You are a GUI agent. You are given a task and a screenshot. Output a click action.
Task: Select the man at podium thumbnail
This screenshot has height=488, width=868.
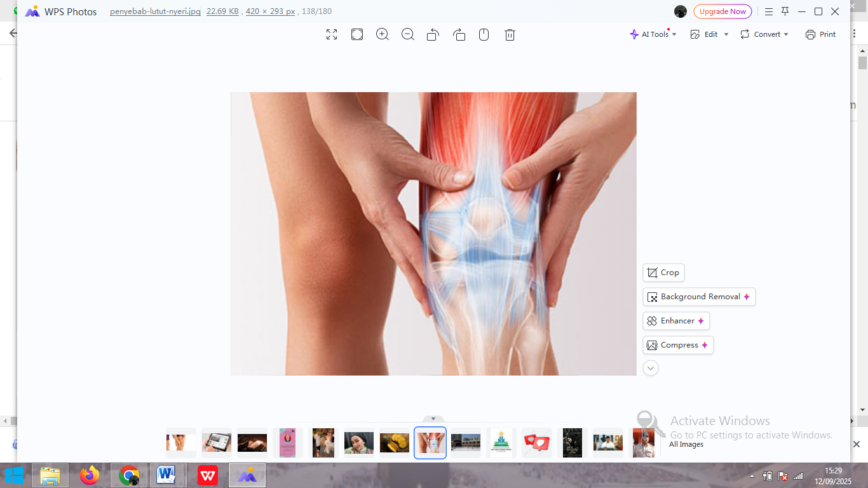coord(608,443)
